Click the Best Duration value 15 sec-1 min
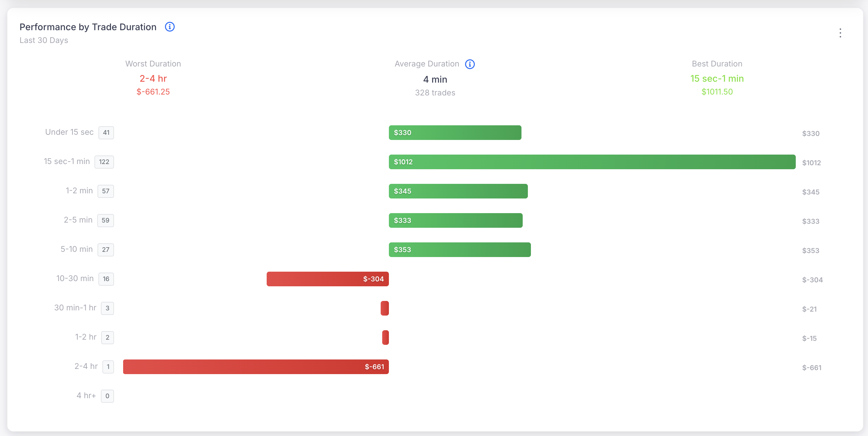 pos(717,79)
